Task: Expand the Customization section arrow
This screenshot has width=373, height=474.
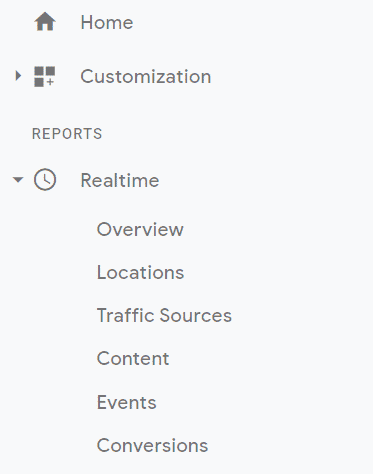Action: [x=18, y=76]
